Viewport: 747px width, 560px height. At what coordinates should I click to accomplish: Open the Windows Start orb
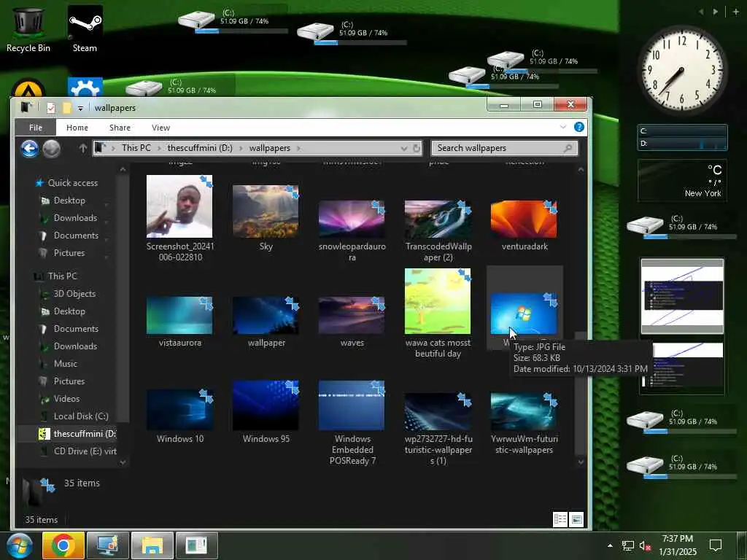tap(19, 545)
